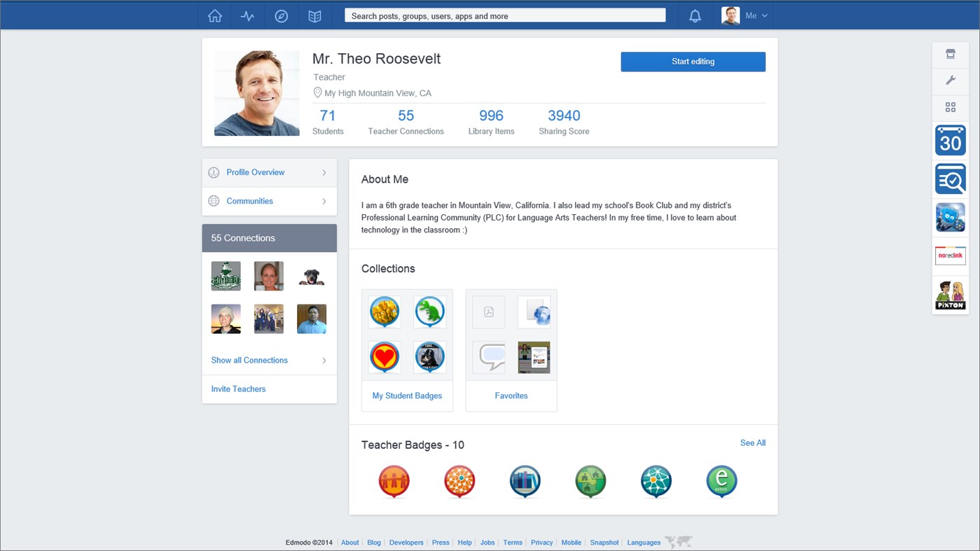Click inside the search posts field
The width and height of the screenshot is (980, 551).
[504, 15]
